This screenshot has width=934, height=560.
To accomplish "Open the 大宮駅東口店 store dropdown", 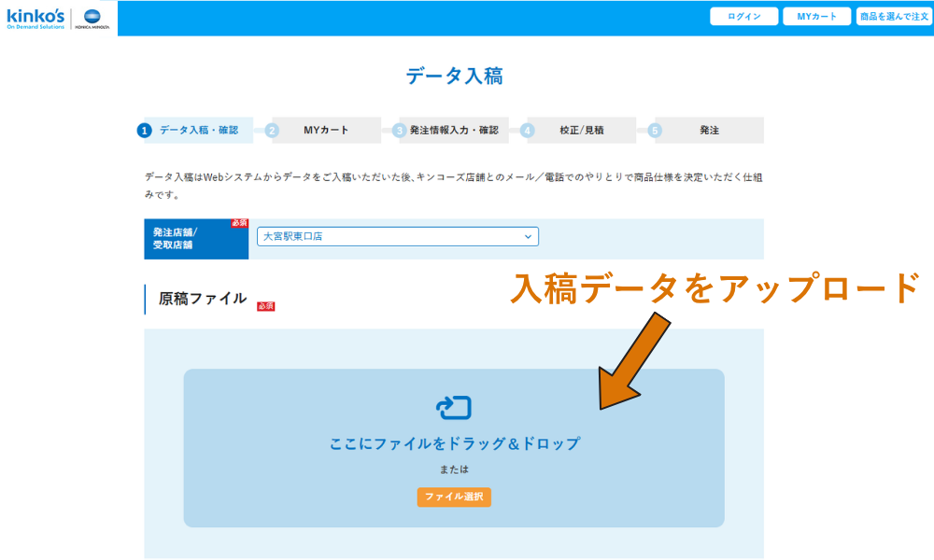I will [397, 236].
